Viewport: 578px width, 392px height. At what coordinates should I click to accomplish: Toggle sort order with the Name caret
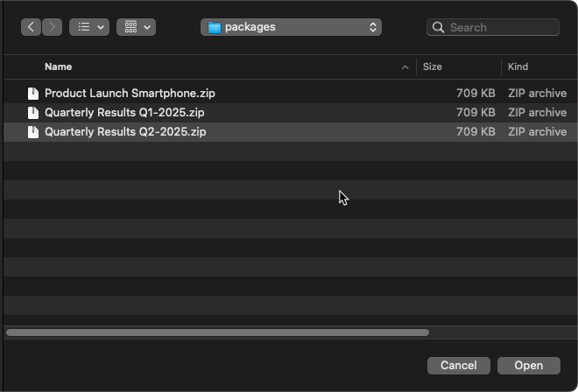(x=405, y=67)
